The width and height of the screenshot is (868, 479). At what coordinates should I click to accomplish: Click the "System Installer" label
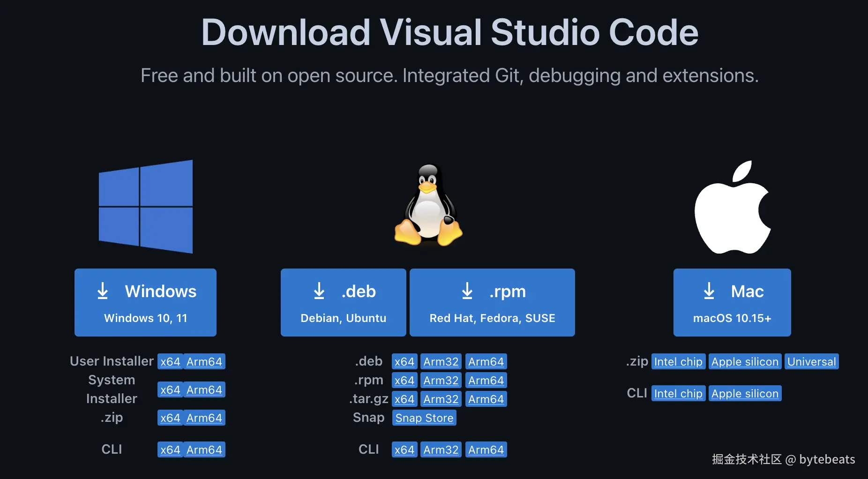pyautogui.click(x=112, y=389)
